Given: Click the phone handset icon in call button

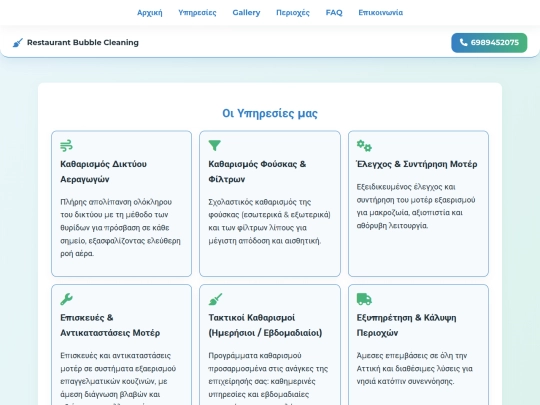Looking at the screenshot, I should tap(464, 42).
